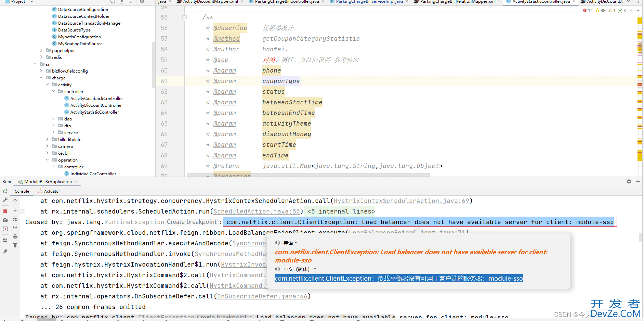Toggle soft-wrap in the console

coord(15,219)
